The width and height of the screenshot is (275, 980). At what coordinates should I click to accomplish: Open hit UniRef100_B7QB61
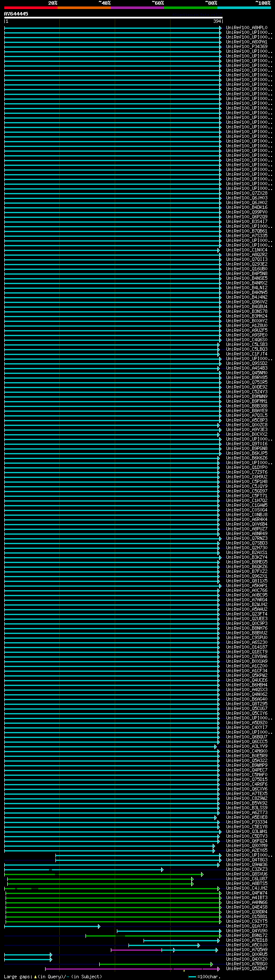click(x=247, y=231)
